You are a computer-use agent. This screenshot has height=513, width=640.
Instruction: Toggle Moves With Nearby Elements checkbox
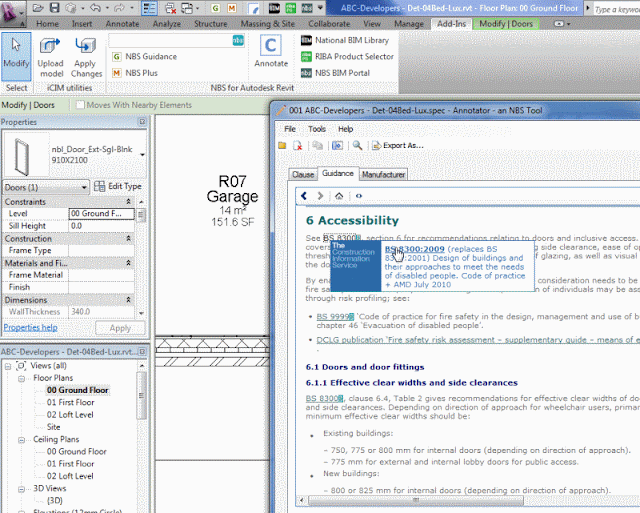pyautogui.click(x=80, y=105)
